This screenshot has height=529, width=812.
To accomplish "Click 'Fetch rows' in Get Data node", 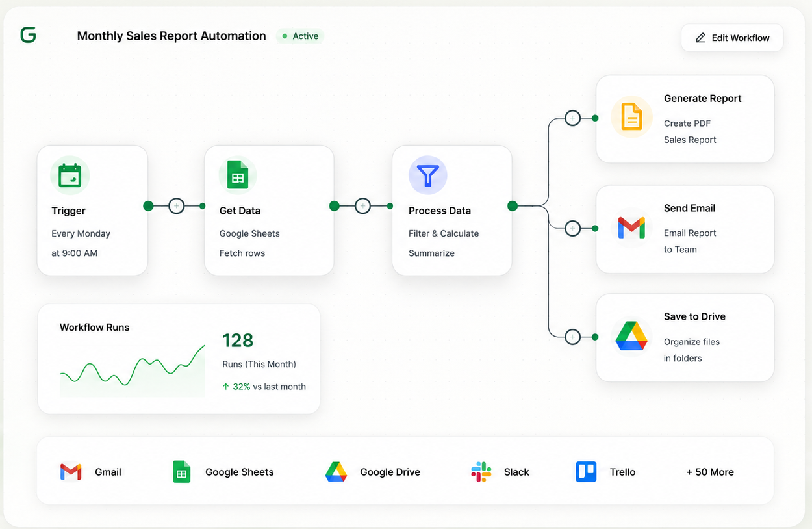I will tap(242, 253).
